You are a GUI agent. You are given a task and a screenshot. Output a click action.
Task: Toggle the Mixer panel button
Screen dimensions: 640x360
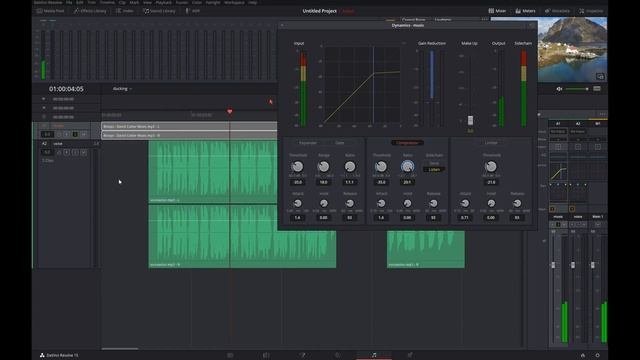(497, 11)
